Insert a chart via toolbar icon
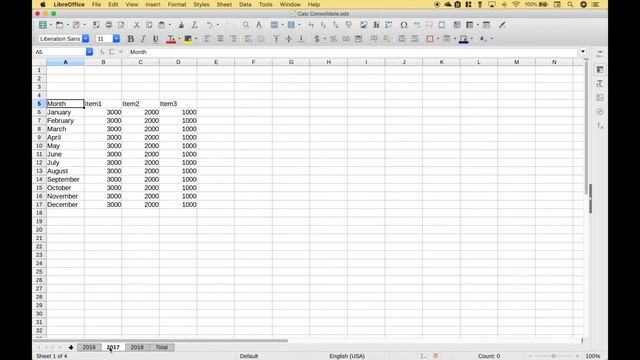The image size is (640, 360). (x=376, y=25)
